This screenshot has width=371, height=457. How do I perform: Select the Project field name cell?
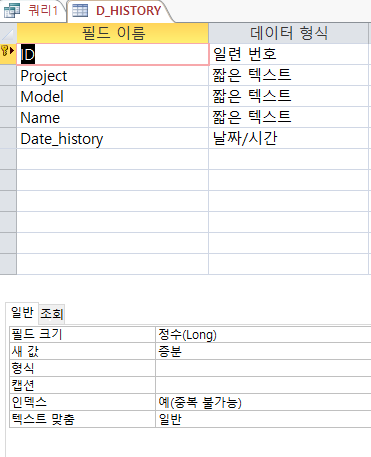tap(113, 75)
